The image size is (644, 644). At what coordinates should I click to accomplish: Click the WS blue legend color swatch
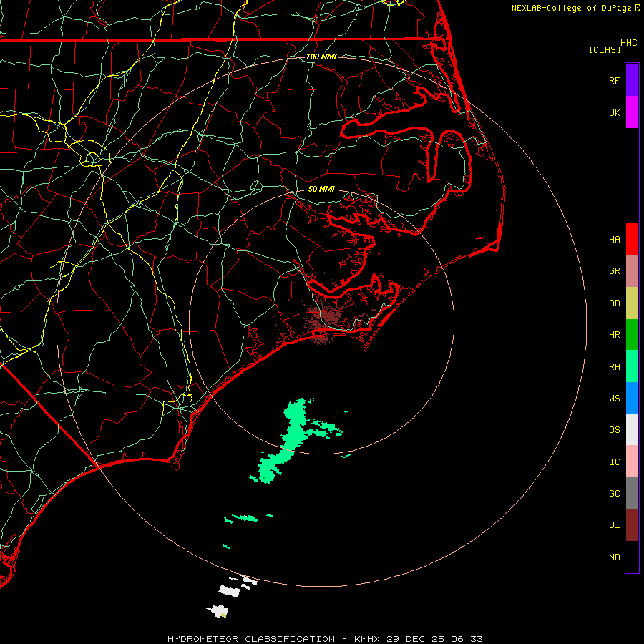point(632,398)
